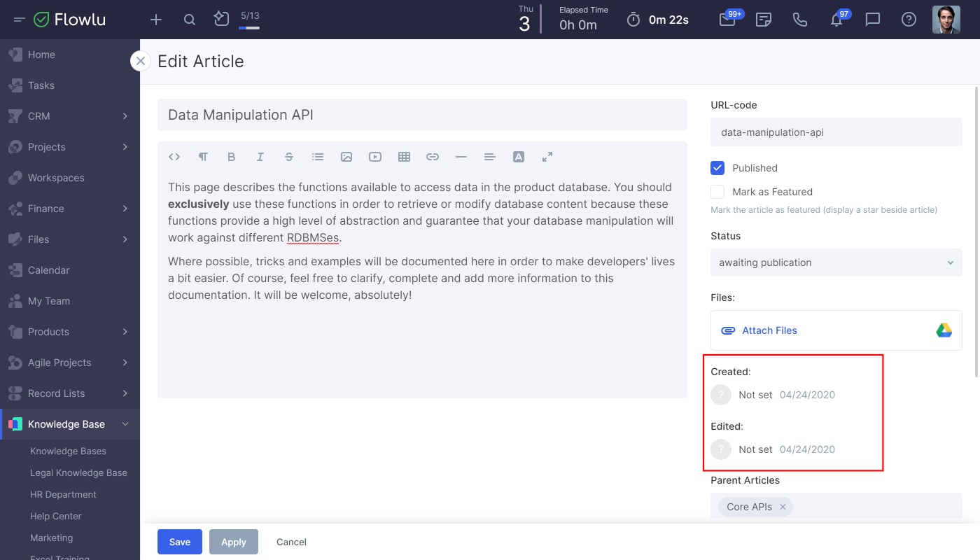Open the chat messages icon

(x=873, y=20)
